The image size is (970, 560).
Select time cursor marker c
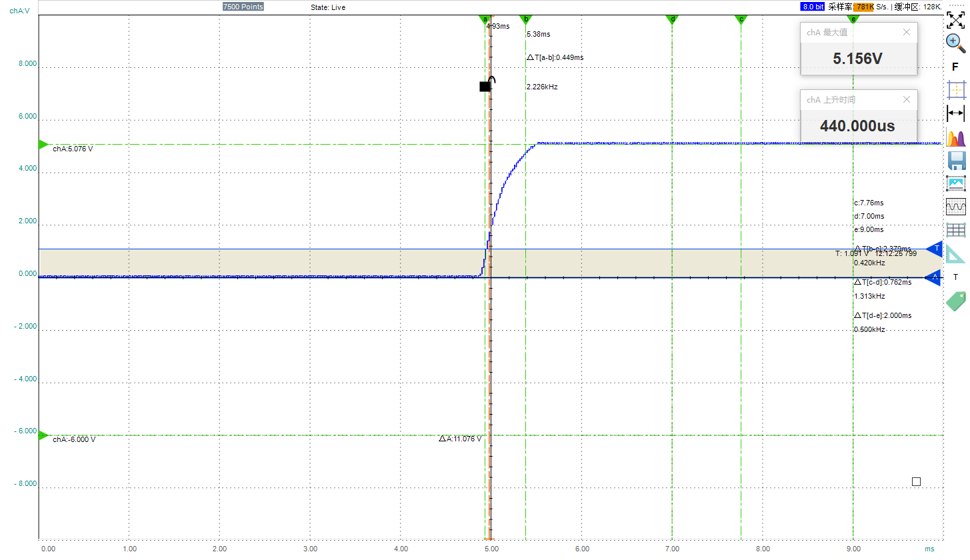(741, 20)
